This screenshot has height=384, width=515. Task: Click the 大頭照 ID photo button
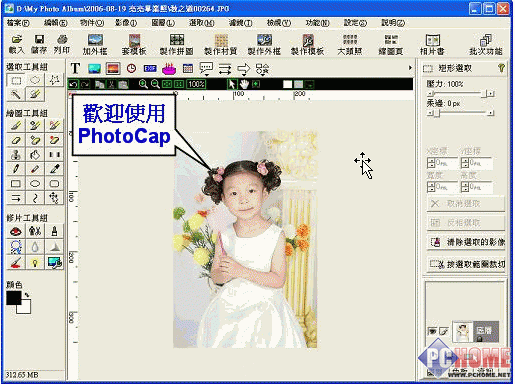pos(350,44)
